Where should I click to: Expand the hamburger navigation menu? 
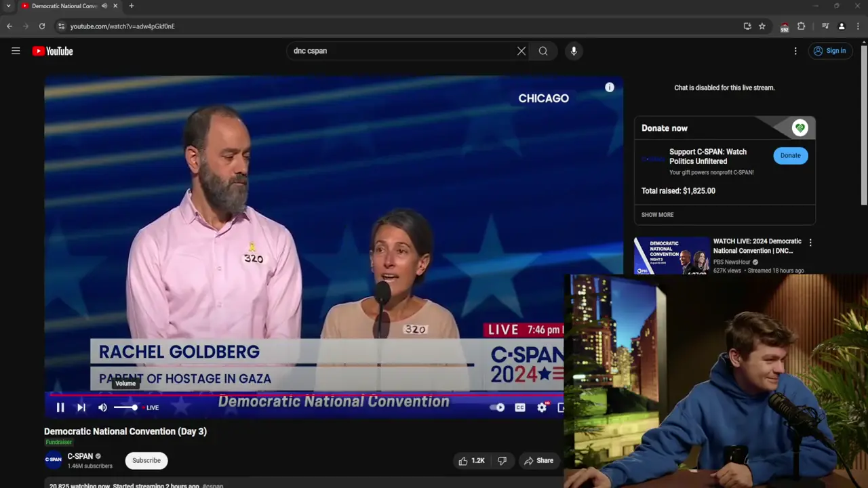point(16,51)
